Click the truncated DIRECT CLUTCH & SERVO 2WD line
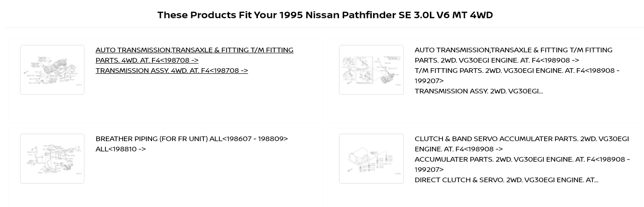 point(506,180)
